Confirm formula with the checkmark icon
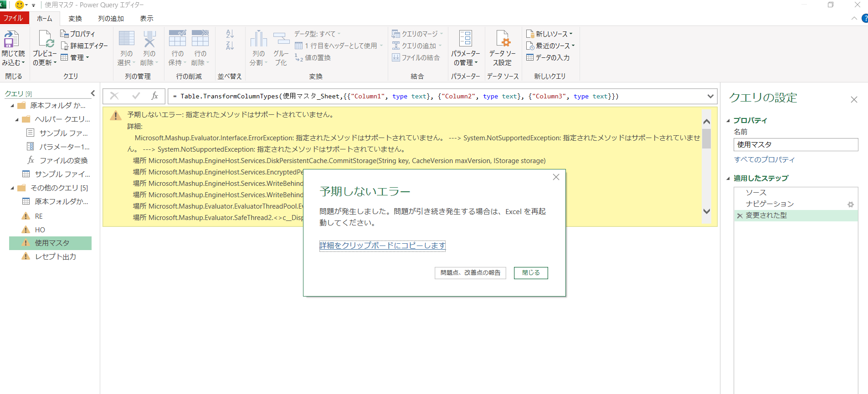868x394 pixels. tap(136, 96)
